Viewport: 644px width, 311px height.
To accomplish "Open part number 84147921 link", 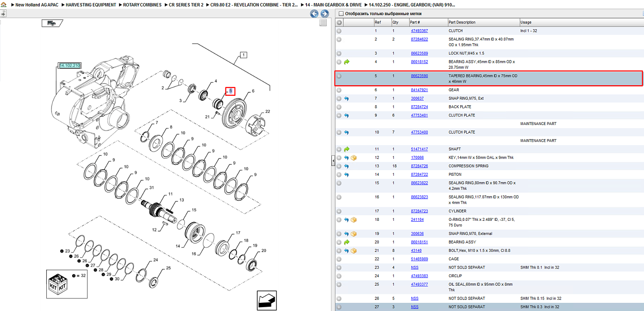I will (419, 90).
